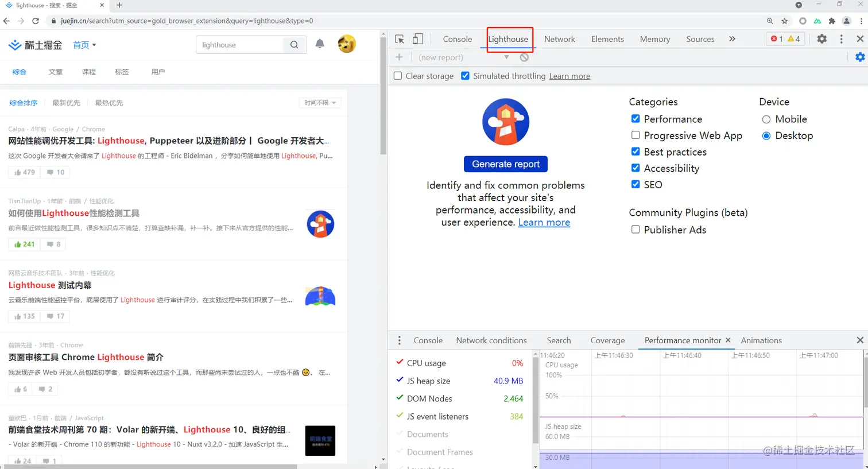Open Chrome extensions puzzle icon
This screenshot has width=868, height=469.
coord(832,21)
